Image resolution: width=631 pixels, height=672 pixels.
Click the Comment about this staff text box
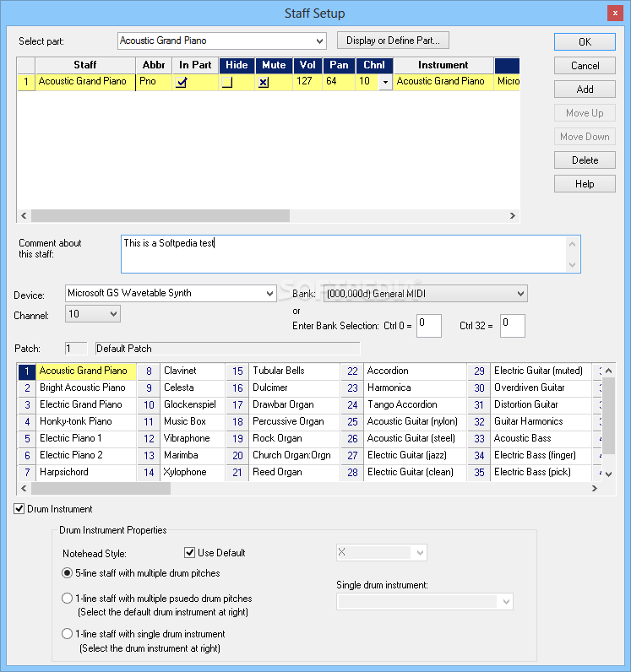[351, 254]
